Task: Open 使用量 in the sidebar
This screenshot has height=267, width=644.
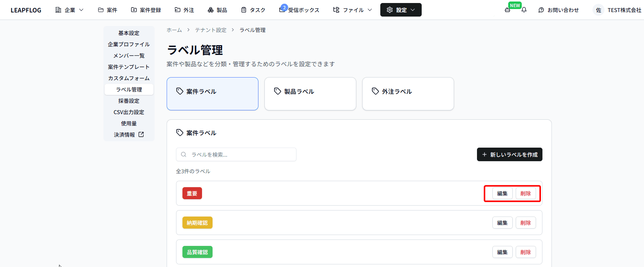Action: click(129, 124)
